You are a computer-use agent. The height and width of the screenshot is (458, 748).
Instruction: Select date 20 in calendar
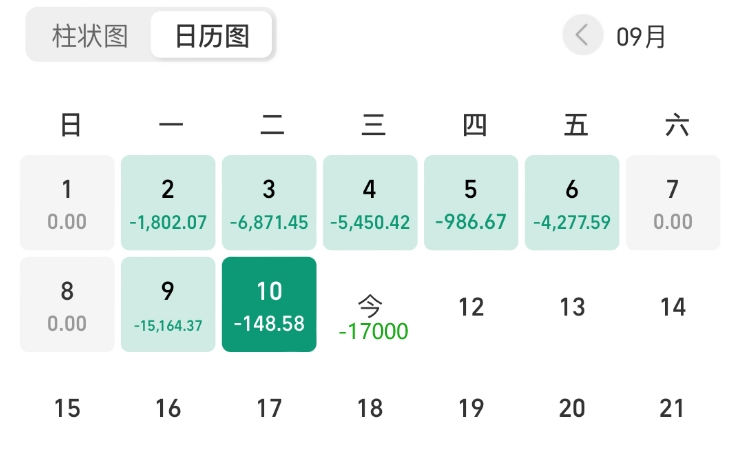click(572, 408)
